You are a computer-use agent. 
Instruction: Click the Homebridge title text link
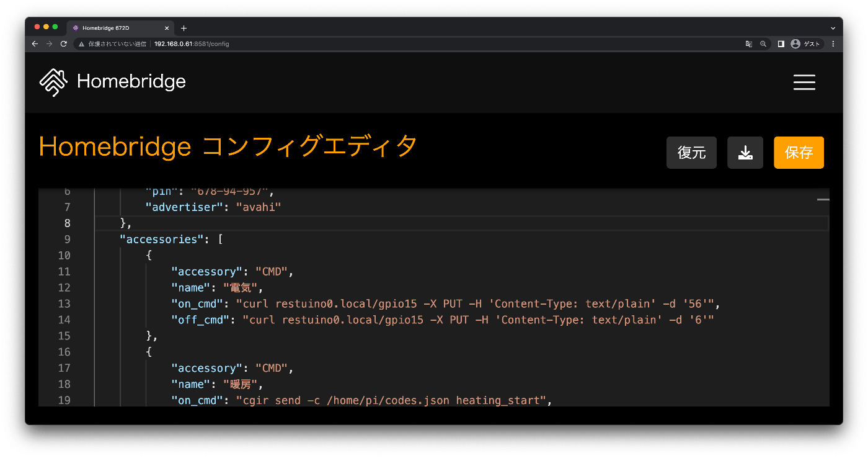tap(131, 81)
